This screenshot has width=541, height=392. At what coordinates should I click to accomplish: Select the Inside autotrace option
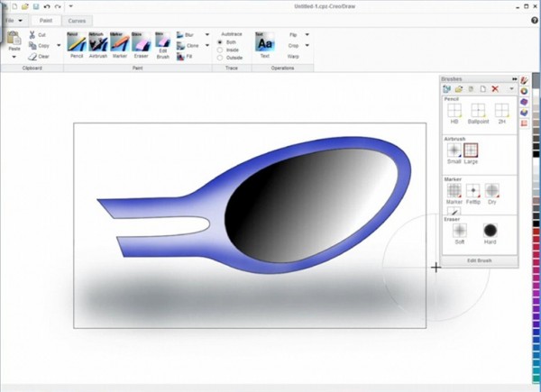tap(220, 50)
